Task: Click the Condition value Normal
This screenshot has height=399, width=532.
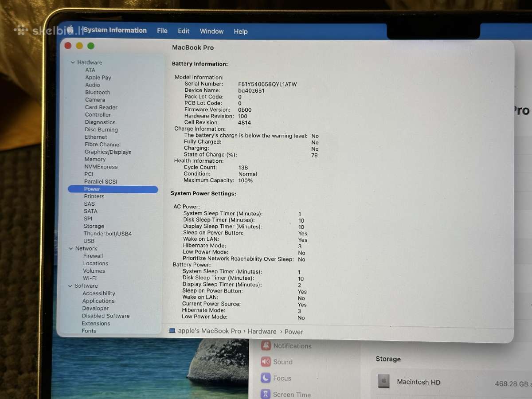Action: pos(247,174)
